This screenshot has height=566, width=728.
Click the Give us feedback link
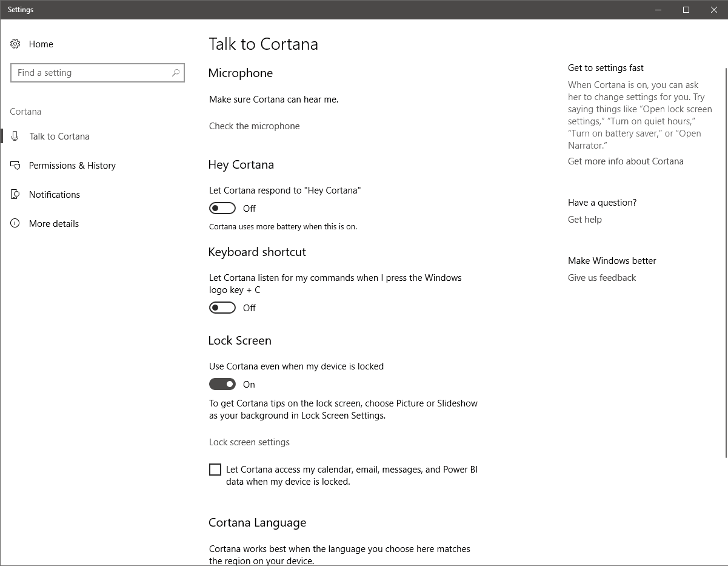(x=602, y=278)
